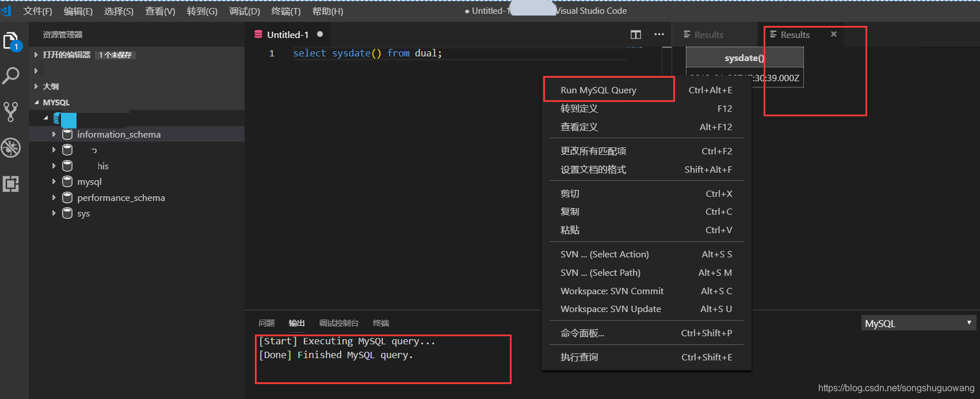Click the database icon of information_schema
This screenshot has width=980, height=399.
[x=67, y=134]
